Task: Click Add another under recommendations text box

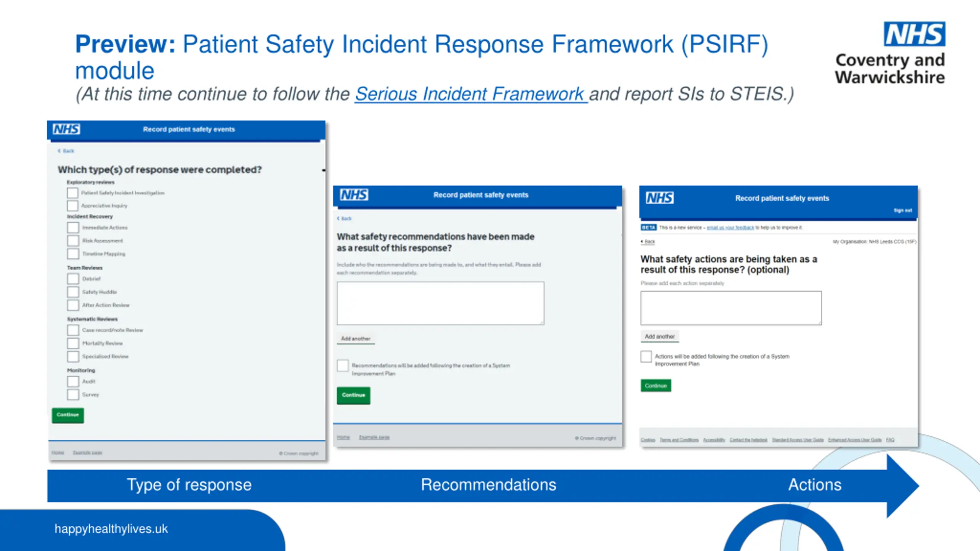Action: point(356,339)
